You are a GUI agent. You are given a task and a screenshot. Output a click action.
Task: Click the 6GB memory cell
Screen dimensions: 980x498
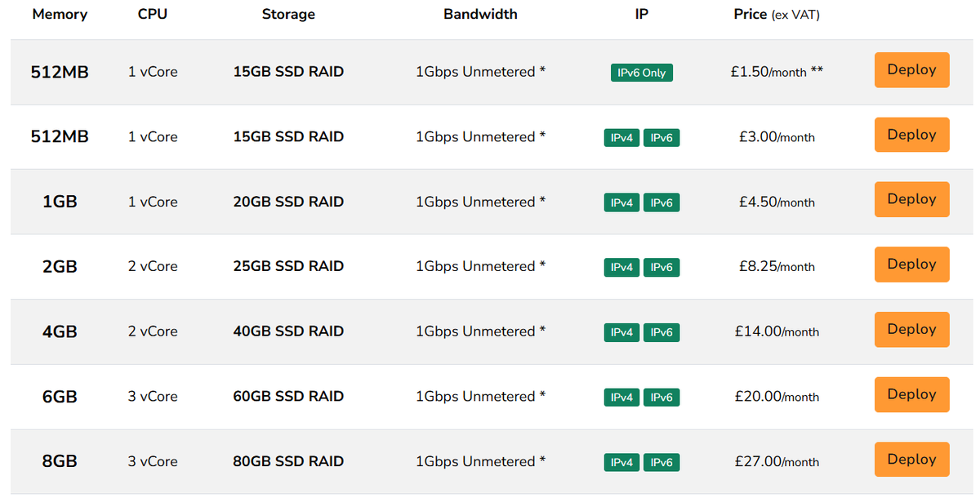60,397
